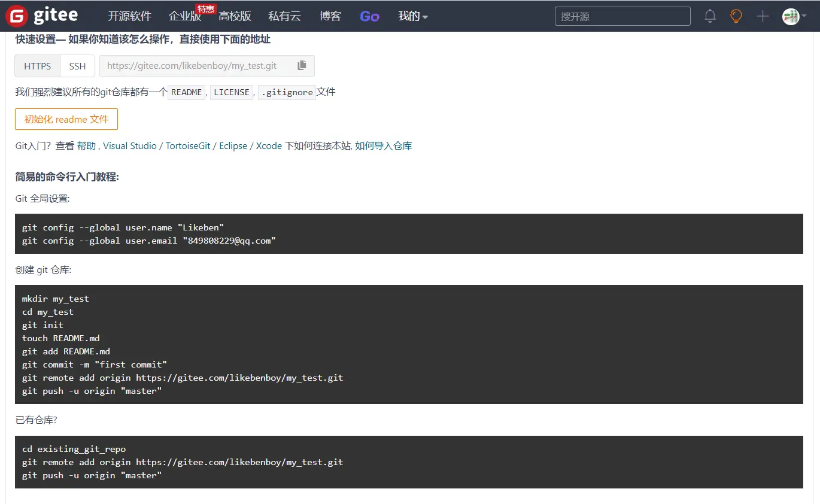Screen dimensions: 820x504
Task: Click the plus icon to create new
Action: click(763, 16)
